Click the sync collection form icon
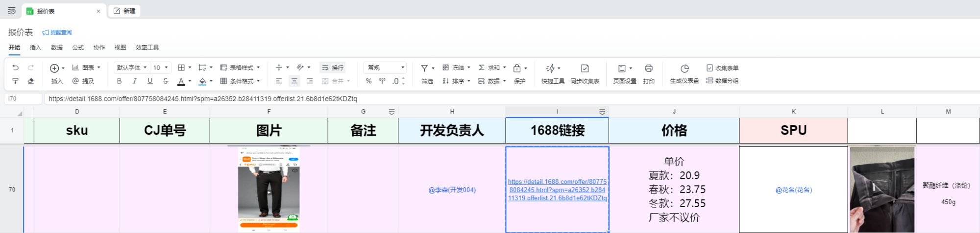This screenshot has height=233, width=980. coord(585,68)
